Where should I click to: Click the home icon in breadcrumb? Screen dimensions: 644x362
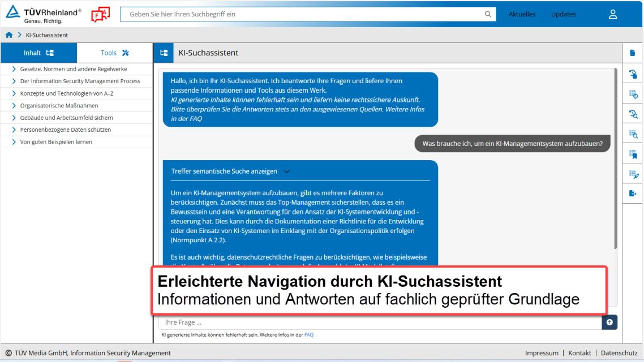click(9, 35)
